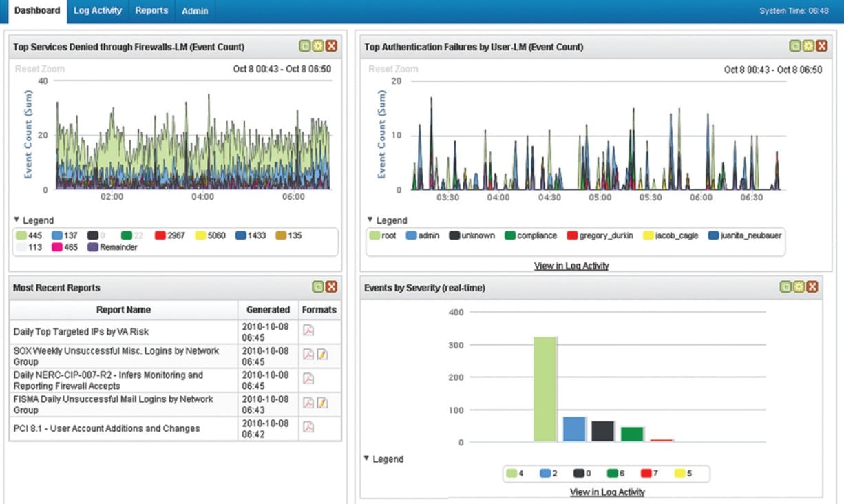Select severity 7 in the Events legend

click(x=648, y=474)
